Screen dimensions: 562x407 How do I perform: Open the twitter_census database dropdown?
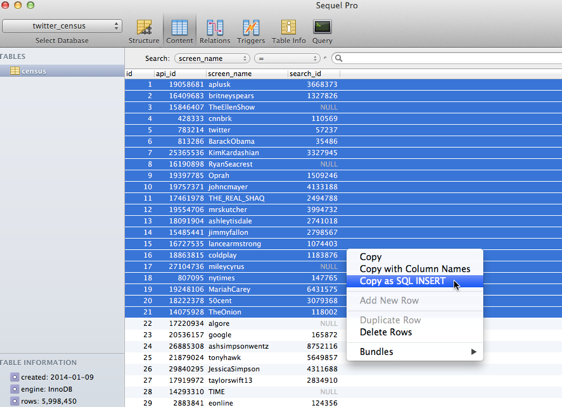click(x=62, y=26)
